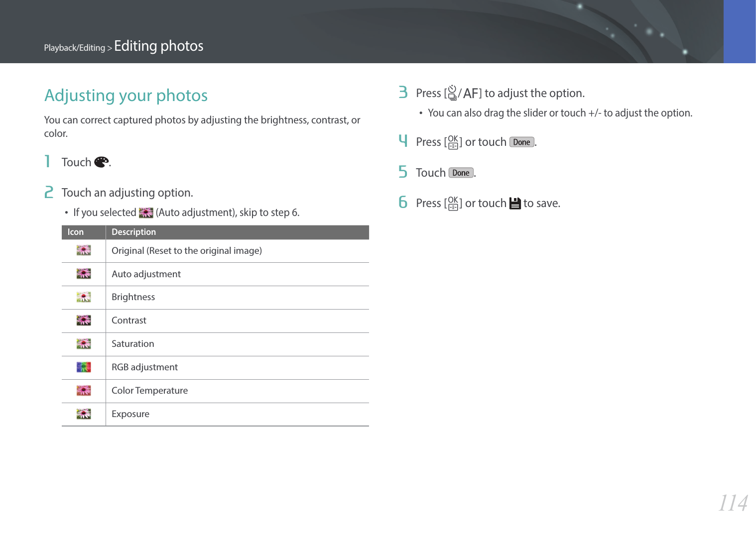The width and height of the screenshot is (756, 535).
Task: Click the OK button icon in step 6
Action: pyautogui.click(x=453, y=204)
